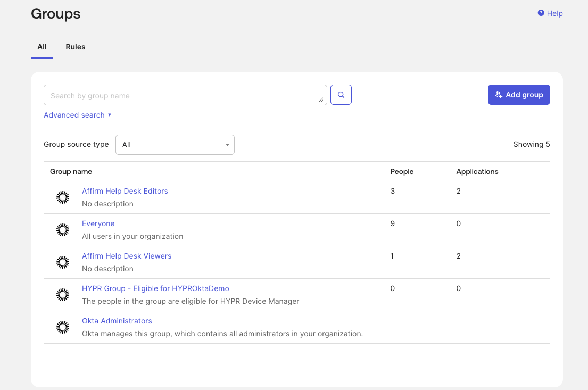Click the Affirm Help Desk Editors group icon
Image resolution: width=588 pixels, height=390 pixels.
pyautogui.click(x=63, y=197)
